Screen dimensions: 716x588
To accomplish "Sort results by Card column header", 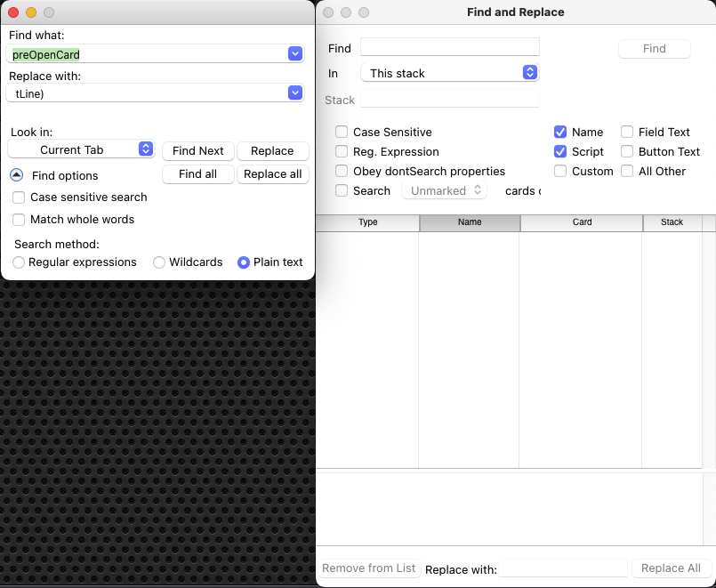I will coord(582,222).
